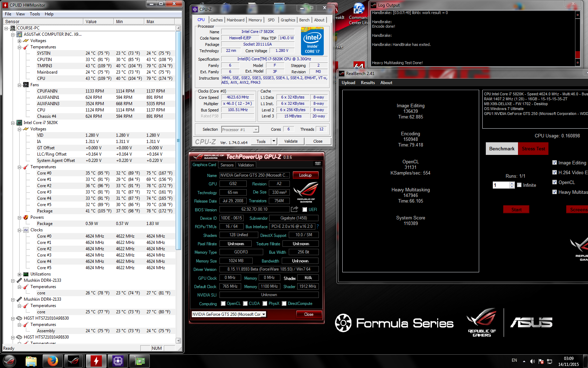
Task: Click the Command Center Lite desktop icon
Action: click(358, 14)
